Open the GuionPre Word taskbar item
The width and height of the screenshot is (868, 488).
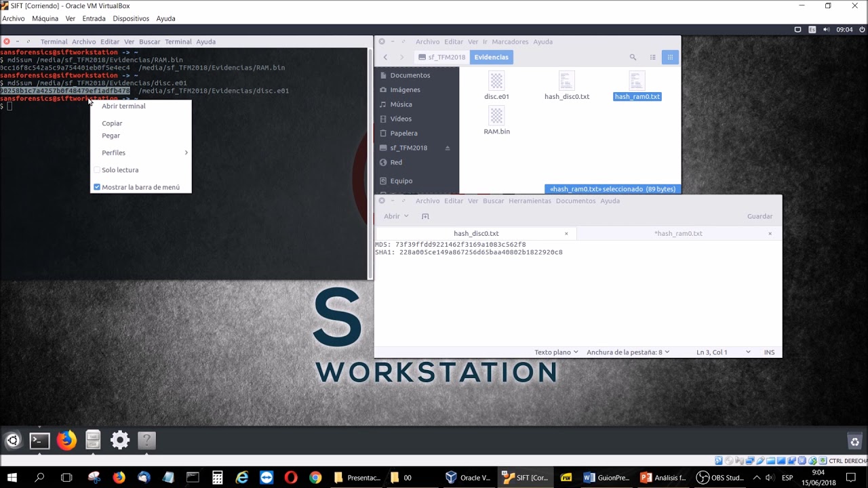(x=606, y=478)
